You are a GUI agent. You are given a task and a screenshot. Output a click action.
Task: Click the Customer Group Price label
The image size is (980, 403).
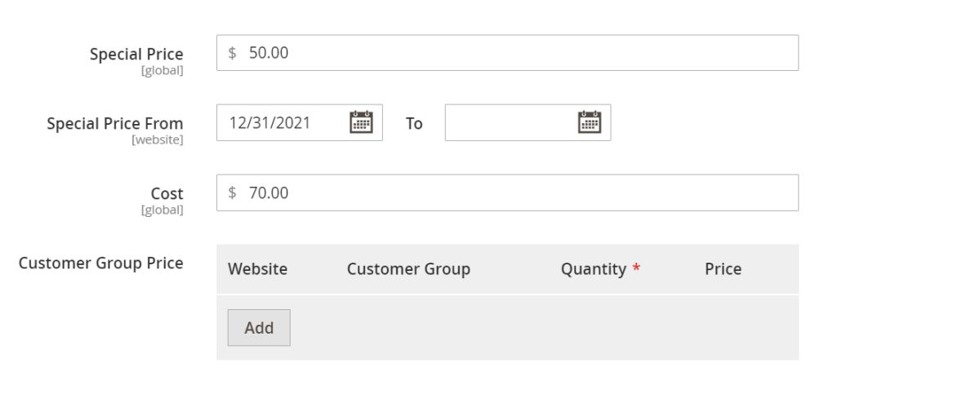pyautogui.click(x=100, y=263)
